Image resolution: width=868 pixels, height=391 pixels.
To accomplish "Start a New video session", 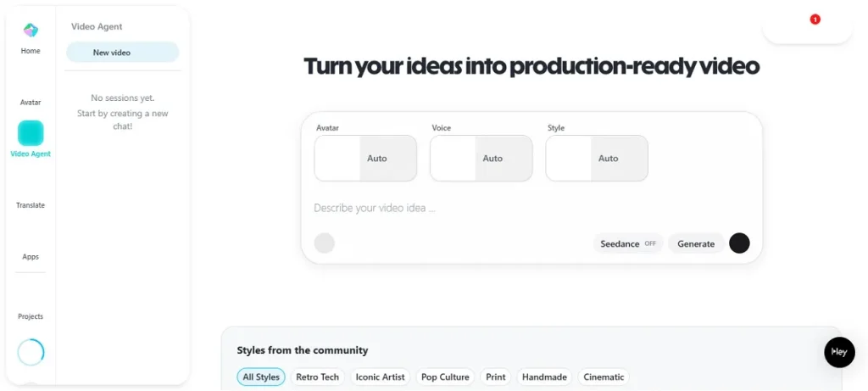I will pos(123,53).
